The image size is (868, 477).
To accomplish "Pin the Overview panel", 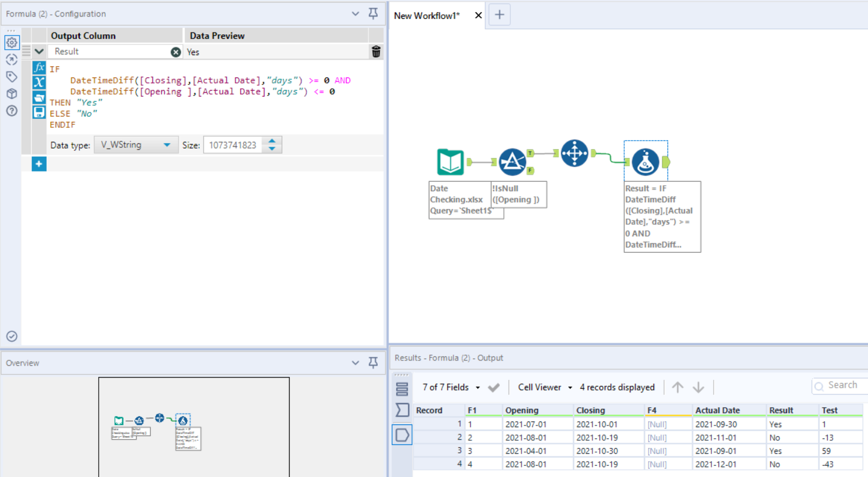I will 373,363.
